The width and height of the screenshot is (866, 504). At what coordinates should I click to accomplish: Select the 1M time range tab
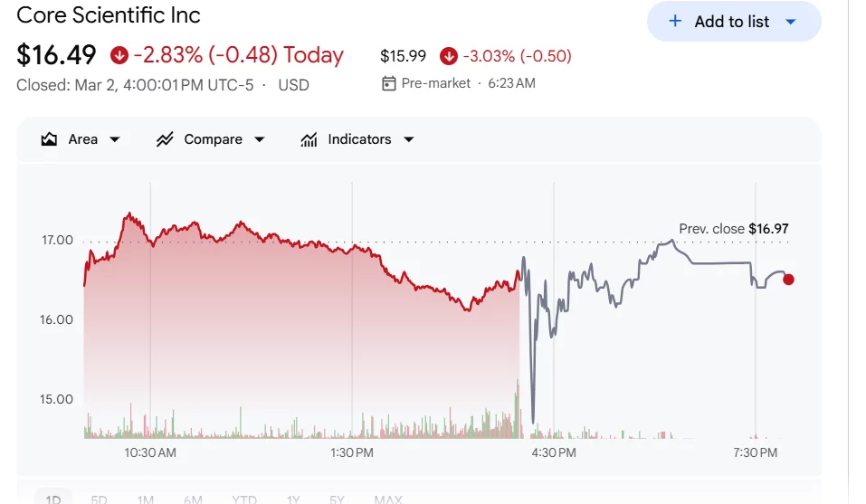point(146,499)
